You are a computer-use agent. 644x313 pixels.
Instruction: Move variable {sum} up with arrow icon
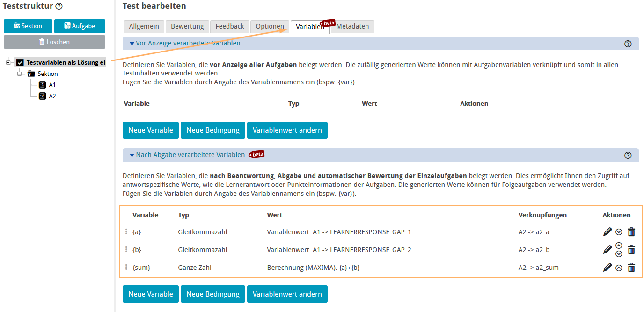click(619, 268)
